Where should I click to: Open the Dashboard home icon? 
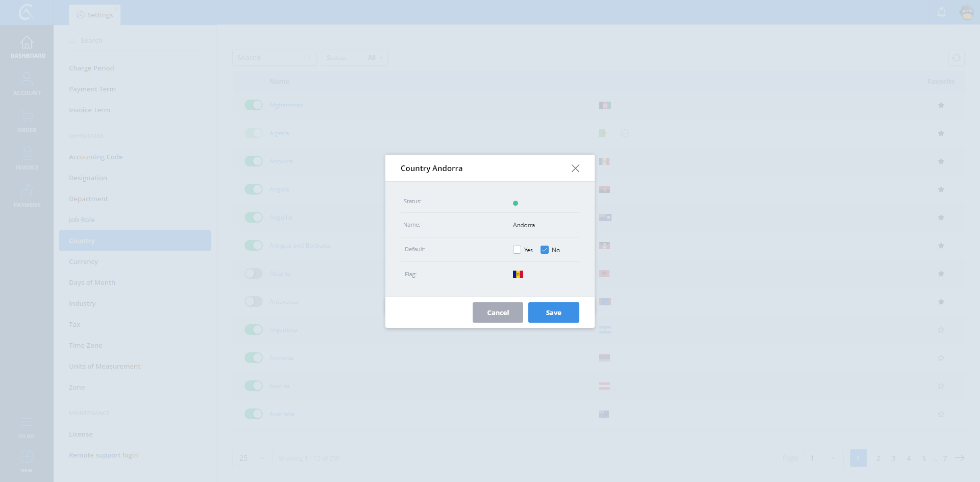[27, 43]
